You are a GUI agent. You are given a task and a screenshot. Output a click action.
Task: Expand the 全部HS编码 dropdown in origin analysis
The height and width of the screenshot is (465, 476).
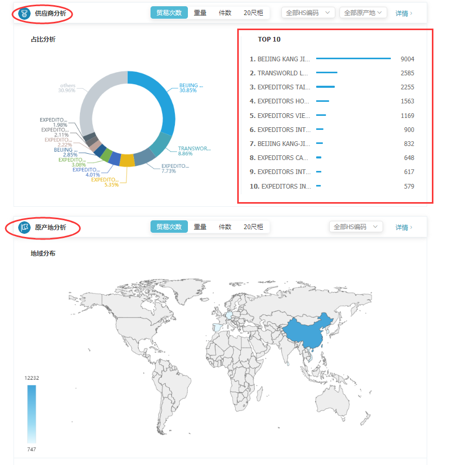(x=356, y=227)
